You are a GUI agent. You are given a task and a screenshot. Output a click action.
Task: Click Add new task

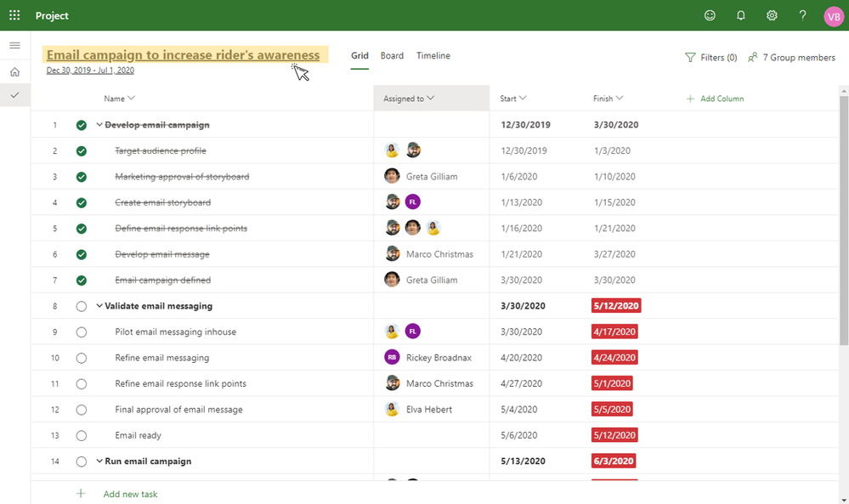coord(130,494)
